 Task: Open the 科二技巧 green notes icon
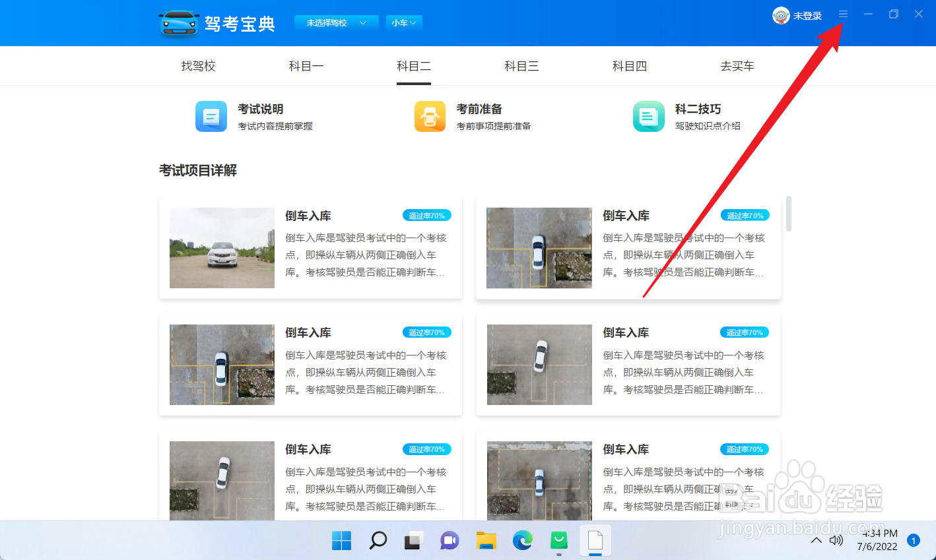tap(649, 117)
